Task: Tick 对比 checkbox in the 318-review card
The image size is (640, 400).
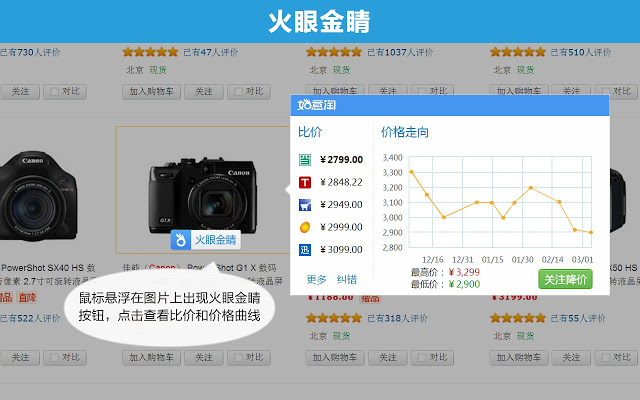Action: pyautogui.click(x=422, y=358)
